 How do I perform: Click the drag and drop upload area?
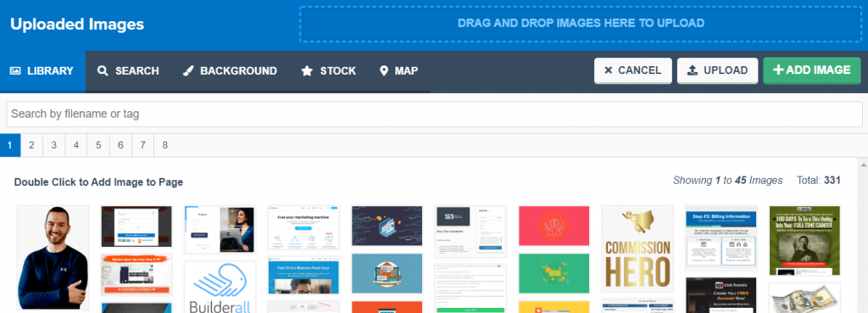coord(581,24)
